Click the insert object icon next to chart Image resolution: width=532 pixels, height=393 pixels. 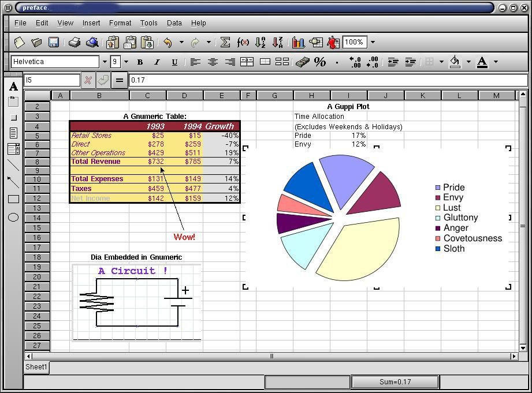click(316, 42)
